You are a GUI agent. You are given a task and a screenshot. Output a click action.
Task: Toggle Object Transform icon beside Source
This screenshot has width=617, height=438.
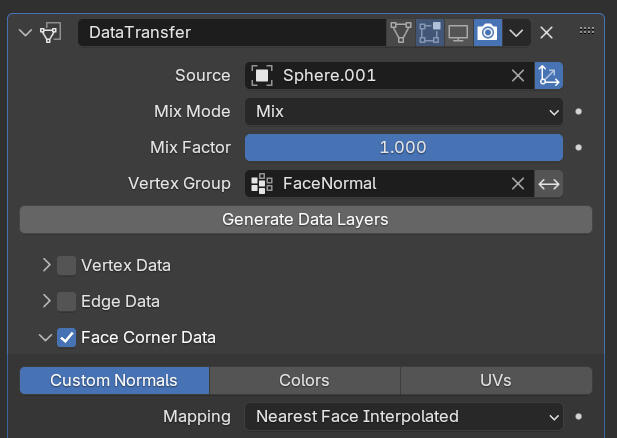click(x=549, y=75)
